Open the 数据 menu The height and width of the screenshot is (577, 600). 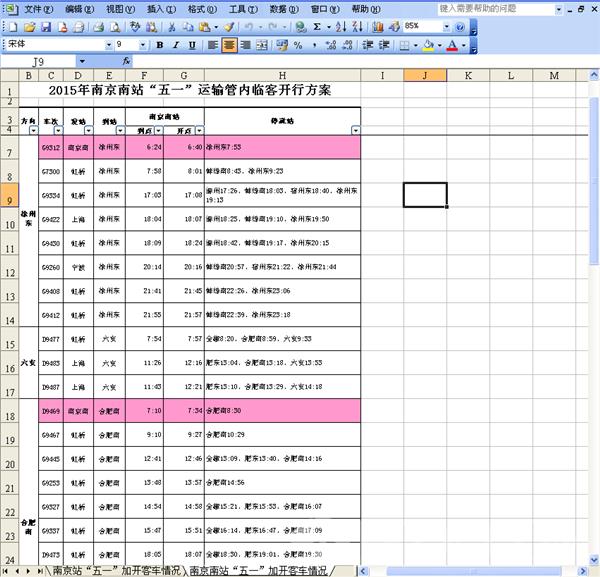pos(284,8)
